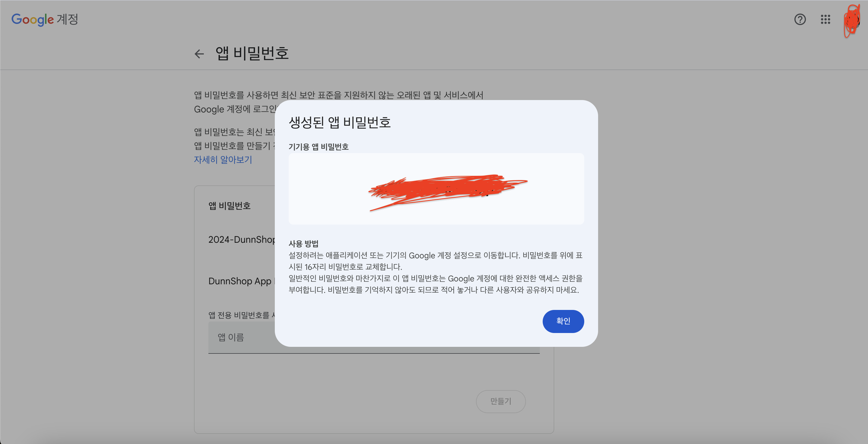The image size is (868, 444).
Task: Open the Google apps grid launcher
Action: (825, 20)
